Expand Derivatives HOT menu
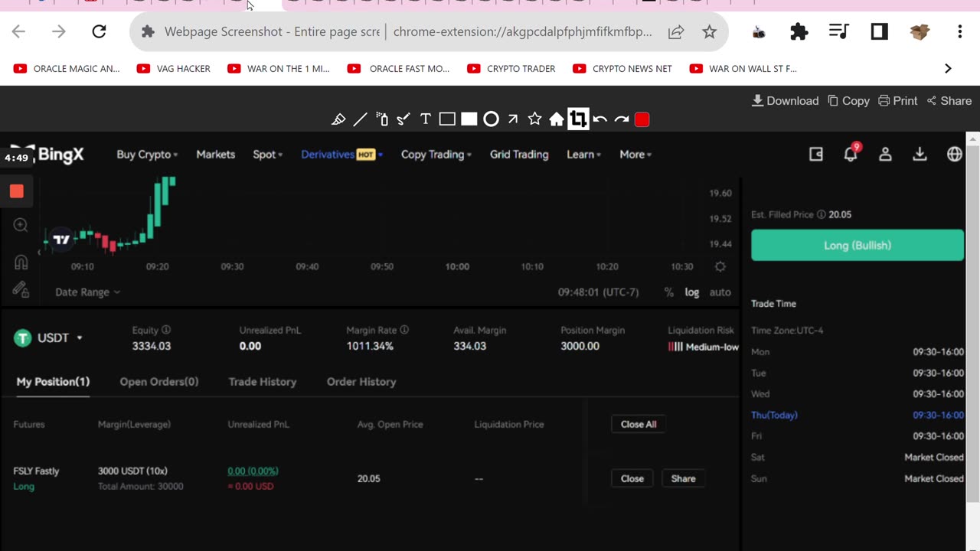This screenshot has height=551, width=980. click(342, 155)
